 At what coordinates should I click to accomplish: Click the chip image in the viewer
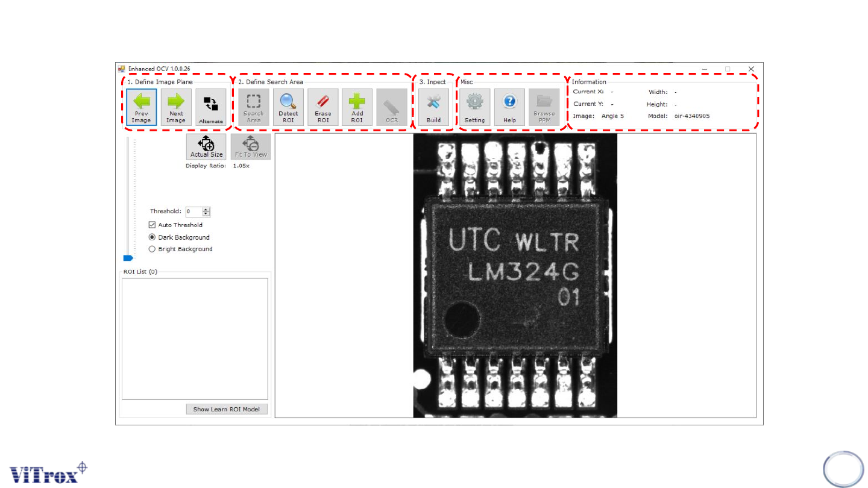coord(515,275)
